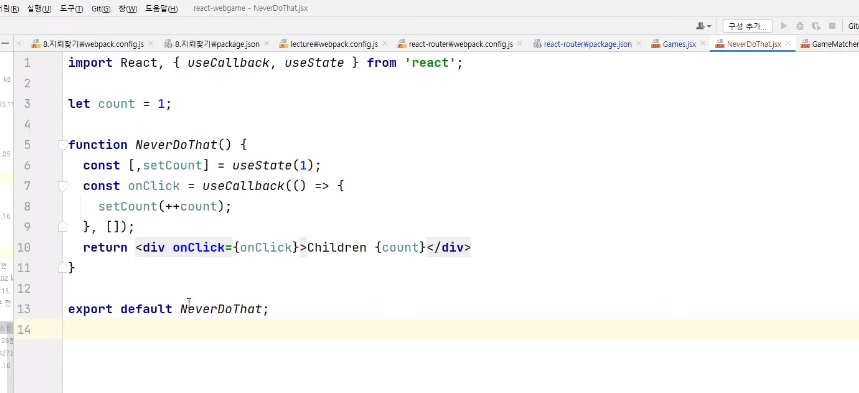Click 'useCallback' call on line 7
This screenshot has height=393, width=859.
click(x=243, y=186)
